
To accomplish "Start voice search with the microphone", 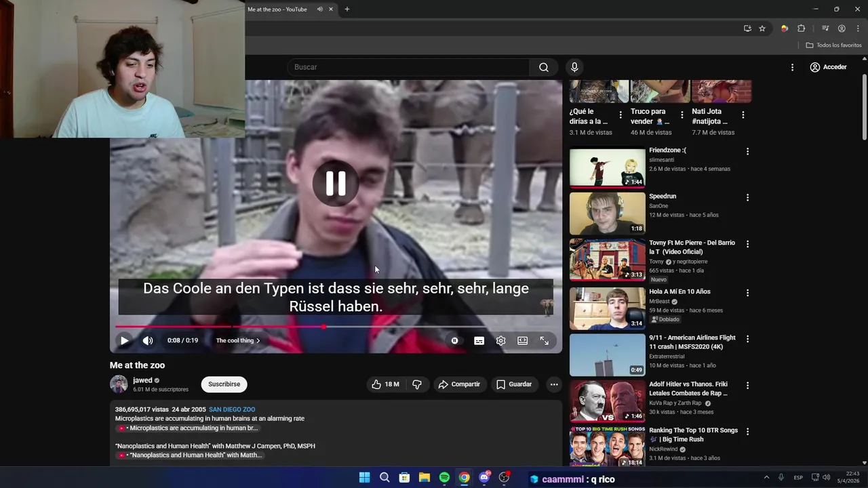I will (574, 67).
